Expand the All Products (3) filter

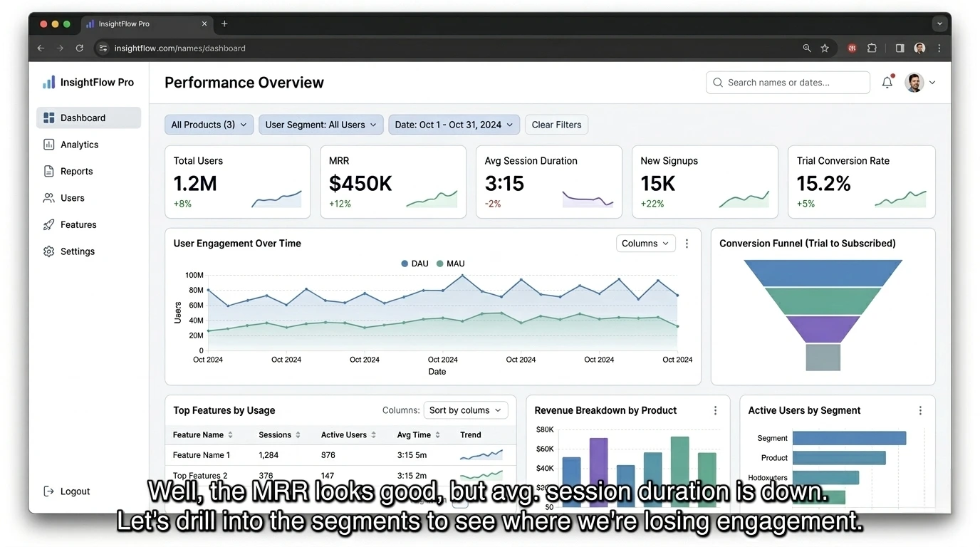[x=209, y=125]
